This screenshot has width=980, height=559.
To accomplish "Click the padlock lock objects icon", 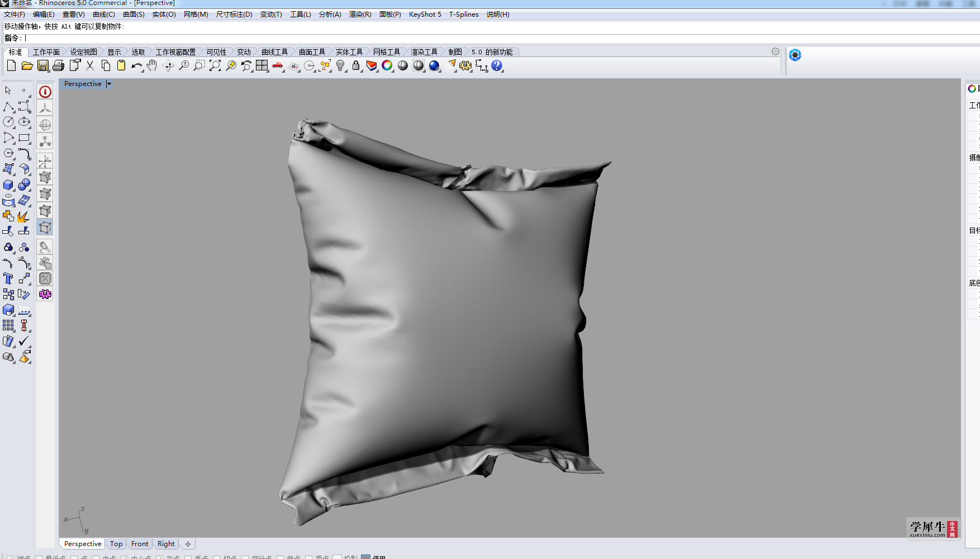I will point(356,65).
